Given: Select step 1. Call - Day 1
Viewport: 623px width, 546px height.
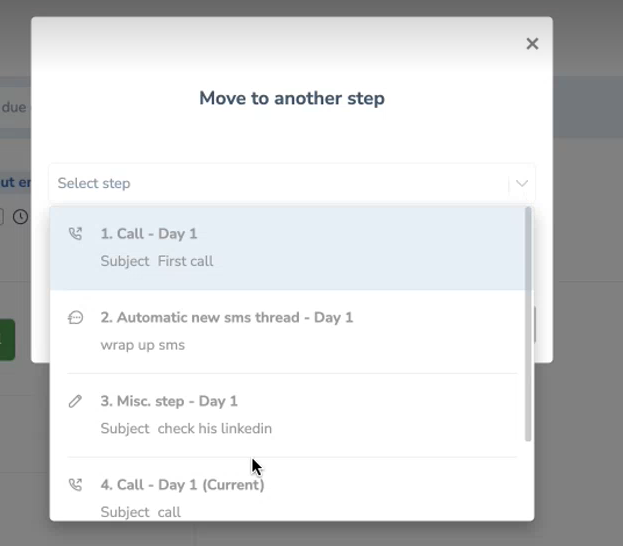Looking at the screenshot, I should [x=292, y=248].
